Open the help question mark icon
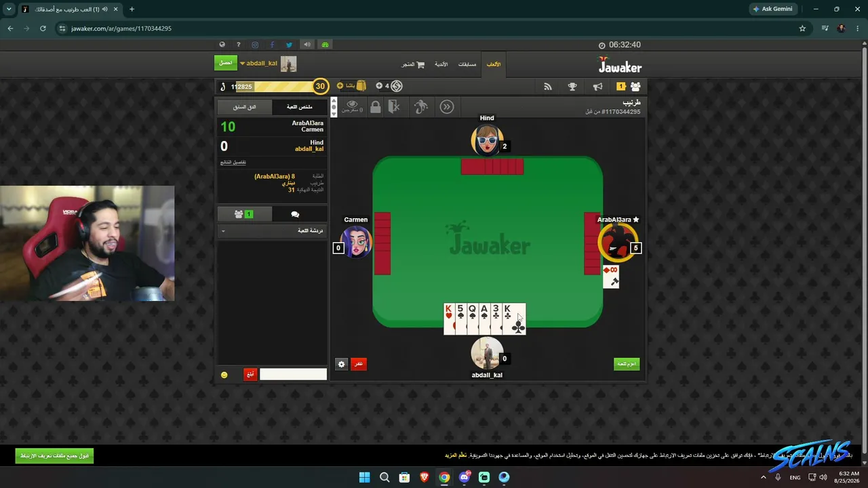 (238, 45)
